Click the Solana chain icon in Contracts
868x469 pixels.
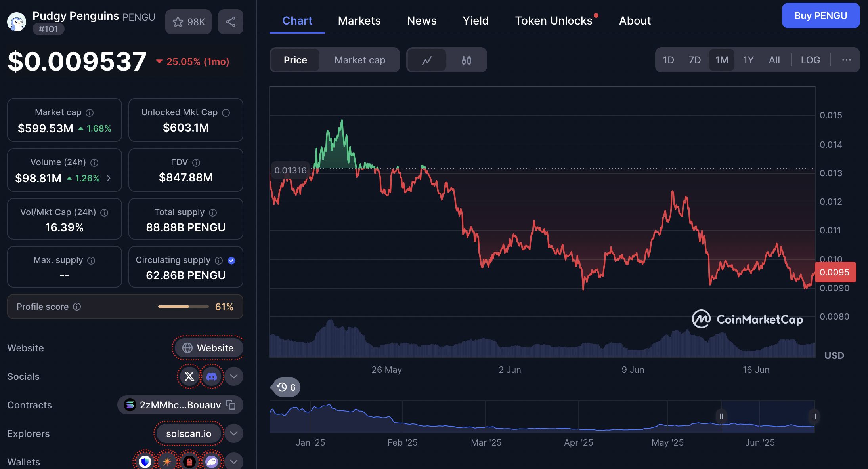pos(130,405)
